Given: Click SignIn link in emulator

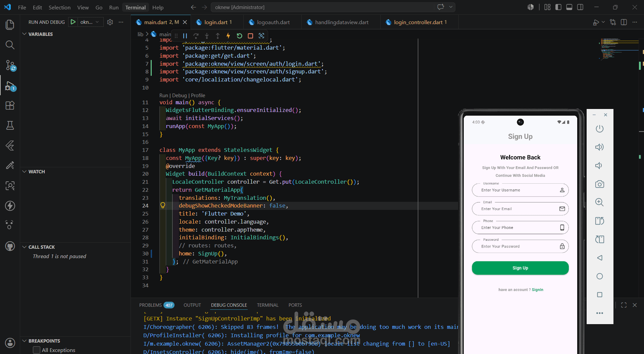Looking at the screenshot, I should [537, 290].
